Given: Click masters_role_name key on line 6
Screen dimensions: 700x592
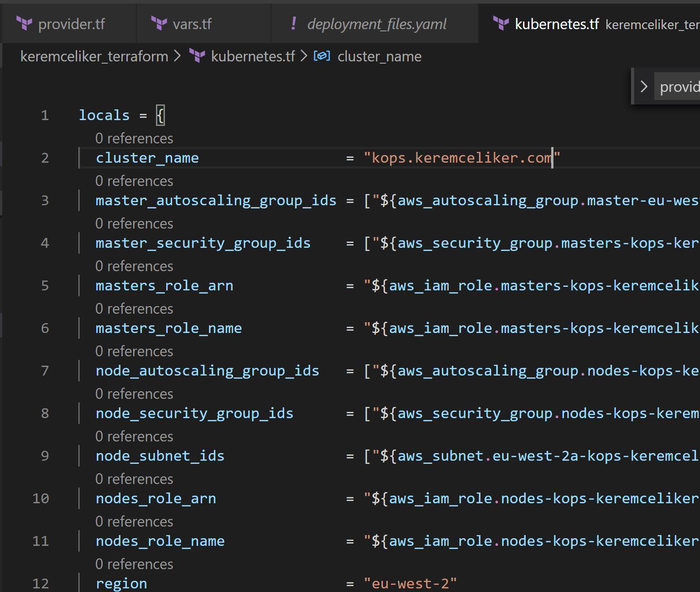Looking at the screenshot, I should 169,328.
